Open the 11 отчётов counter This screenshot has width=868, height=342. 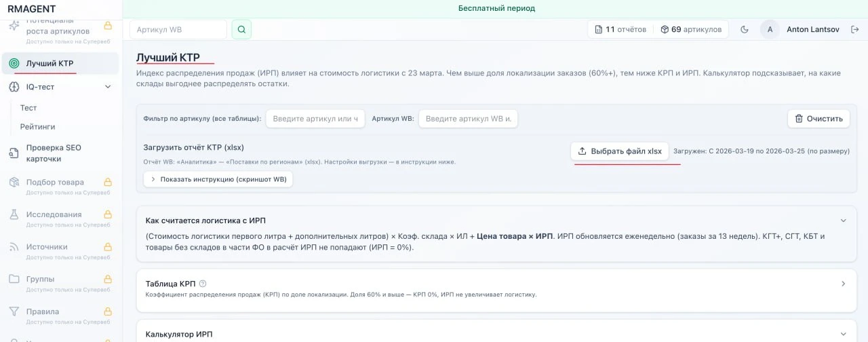[619, 29]
